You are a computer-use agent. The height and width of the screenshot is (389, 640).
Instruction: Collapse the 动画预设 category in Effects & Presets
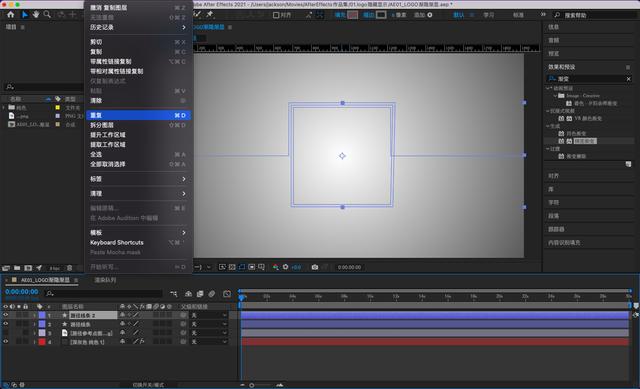click(x=548, y=88)
